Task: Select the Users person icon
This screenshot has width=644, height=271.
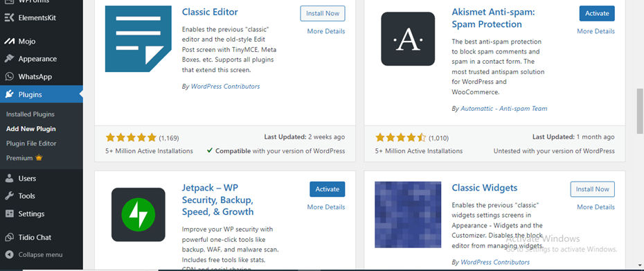Action: pyautogui.click(x=10, y=178)
